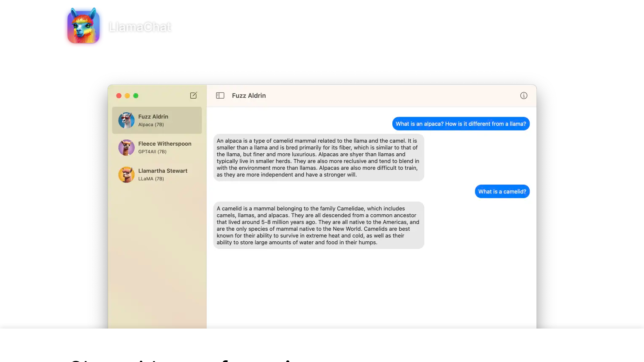The width and height of the screenshot is (644, 362).
Task: Click the reply starting "An alpaca is a type"
Action: [x=319, y=158]
